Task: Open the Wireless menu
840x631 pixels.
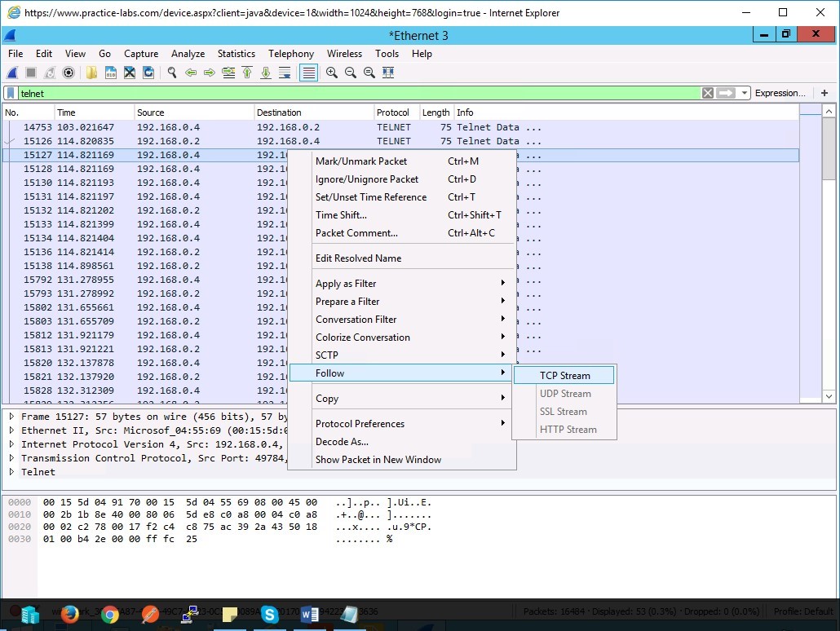Action: 344,54
